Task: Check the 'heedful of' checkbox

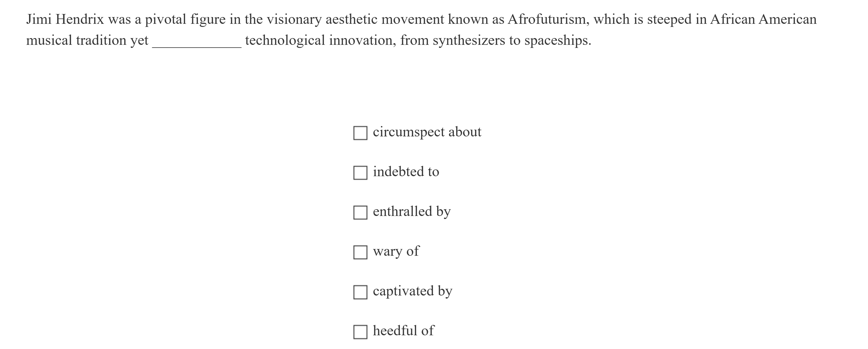Action: pos(360,331)
